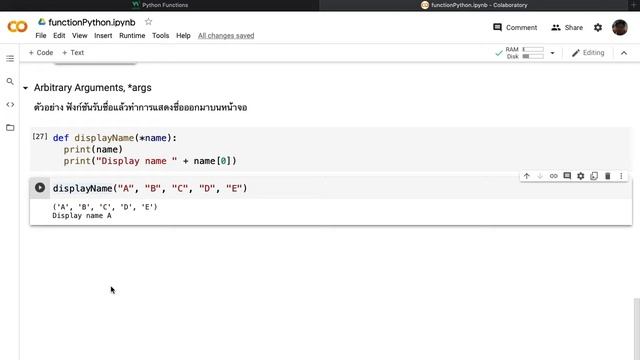Collapse the Arbitrary Arguments section
The width and height of the screenshot is (640, 360).
pyautogui.click(x=25, y=88)
